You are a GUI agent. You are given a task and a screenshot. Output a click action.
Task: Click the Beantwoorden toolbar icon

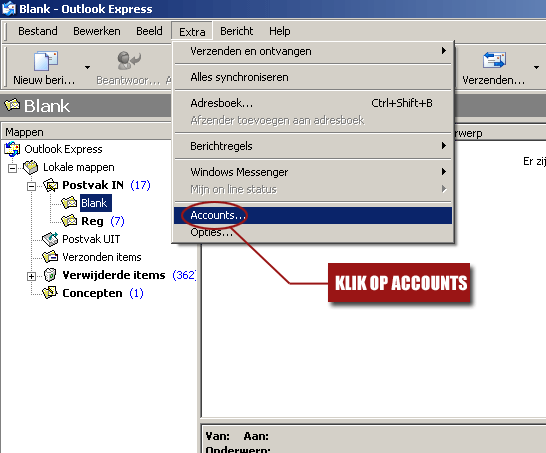pyautogui.click(x=129, y=60)
